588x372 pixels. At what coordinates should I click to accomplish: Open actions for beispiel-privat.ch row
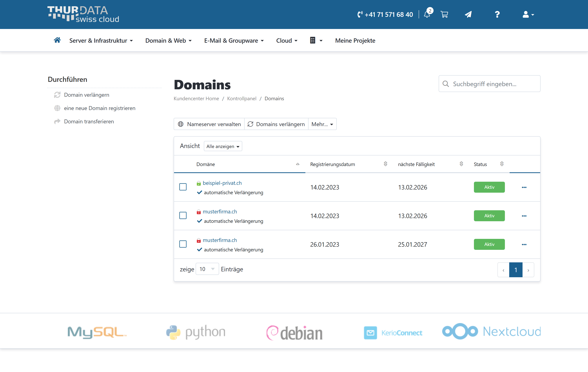coord(524,187)
